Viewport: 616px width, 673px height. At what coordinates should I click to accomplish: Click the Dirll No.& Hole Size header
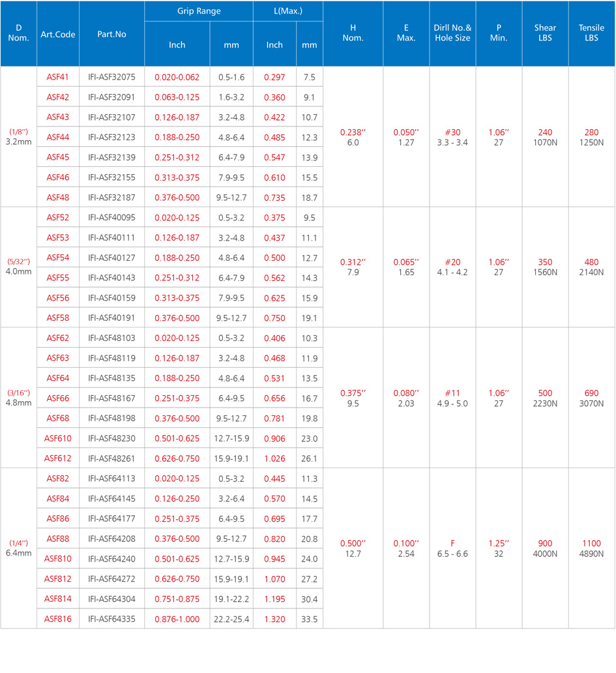452,33
